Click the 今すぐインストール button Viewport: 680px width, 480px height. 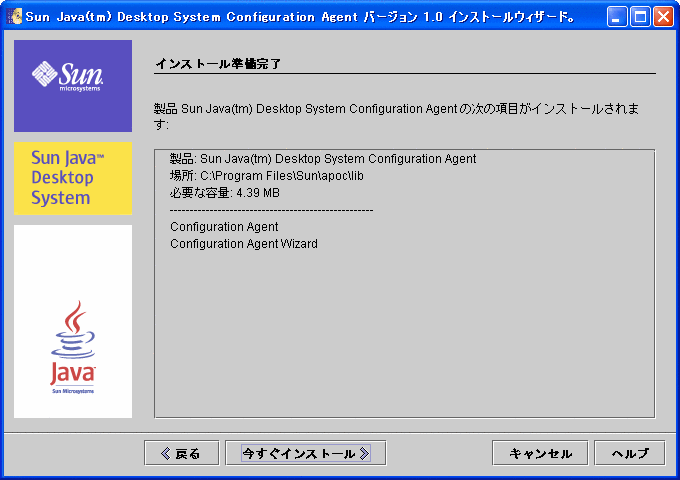[x=306, y=454]
